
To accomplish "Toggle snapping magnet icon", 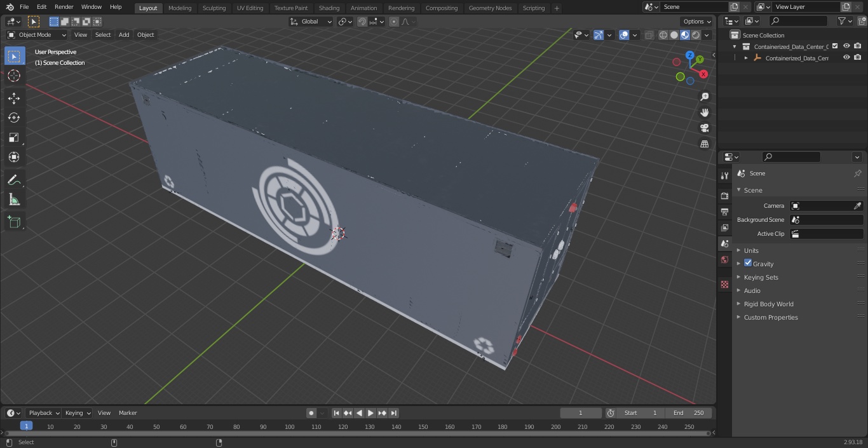I will pos(362,22).
